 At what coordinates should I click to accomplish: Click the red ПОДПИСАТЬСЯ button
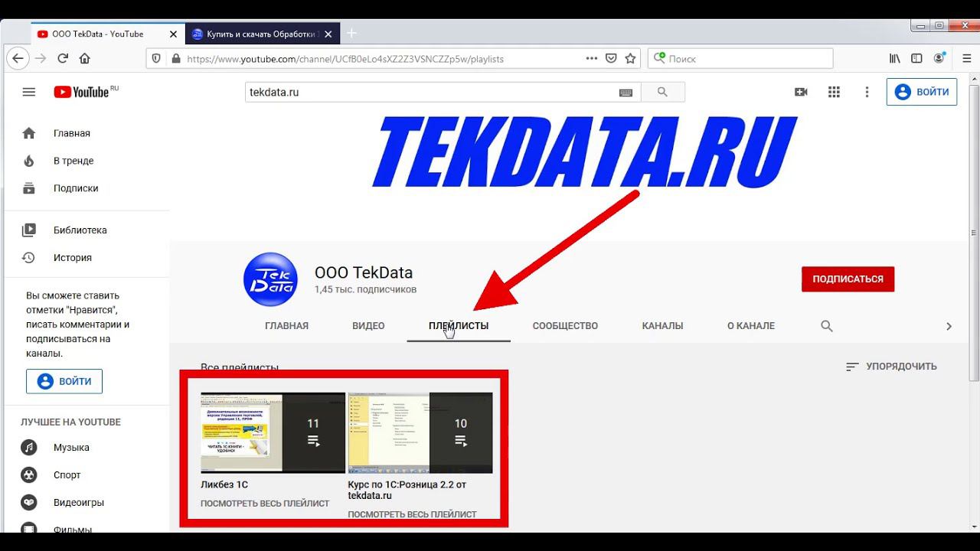[848, 279]
